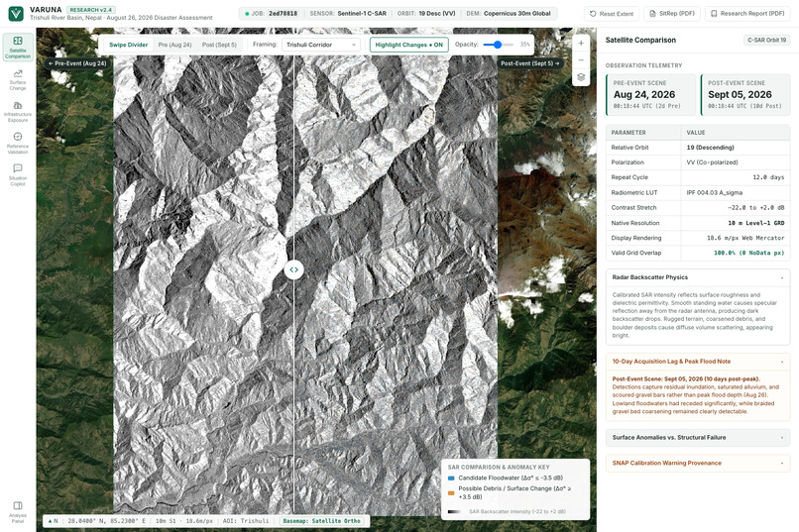Viewport: 799px width, 532px height.
Task: Open the Framing Trishuli Corridor dropdown
Action: coord(321,45)
